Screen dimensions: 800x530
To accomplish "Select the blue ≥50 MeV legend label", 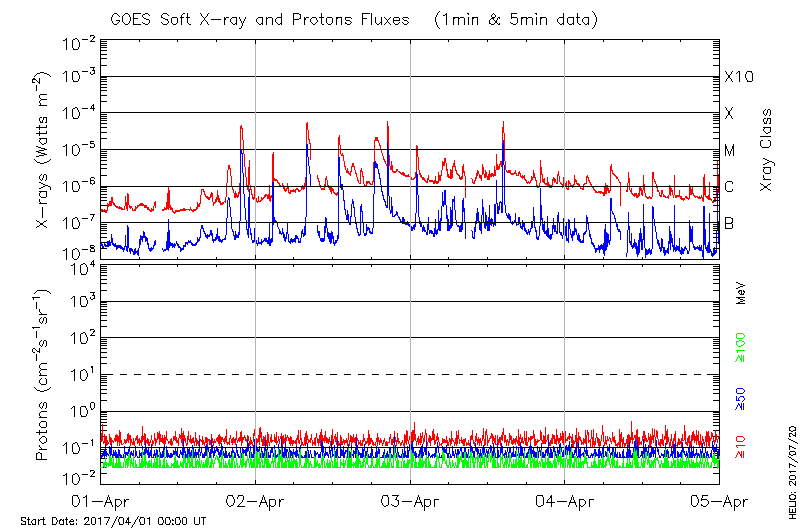I will (741, 399).
